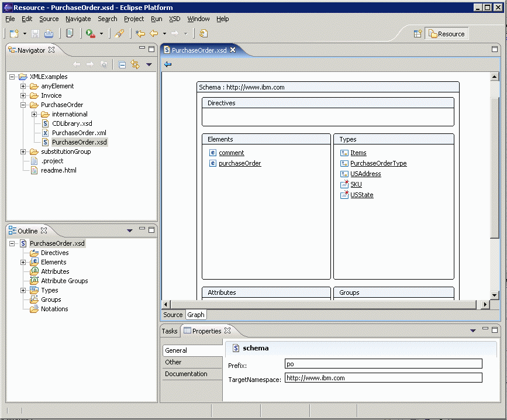Select the Documentation properties section

(185, 374)
